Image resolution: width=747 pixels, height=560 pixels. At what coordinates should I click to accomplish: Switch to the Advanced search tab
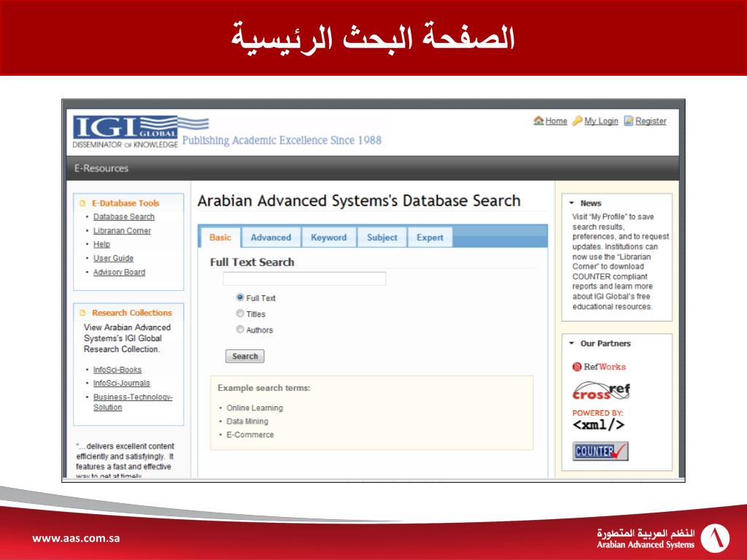(271, 238)
